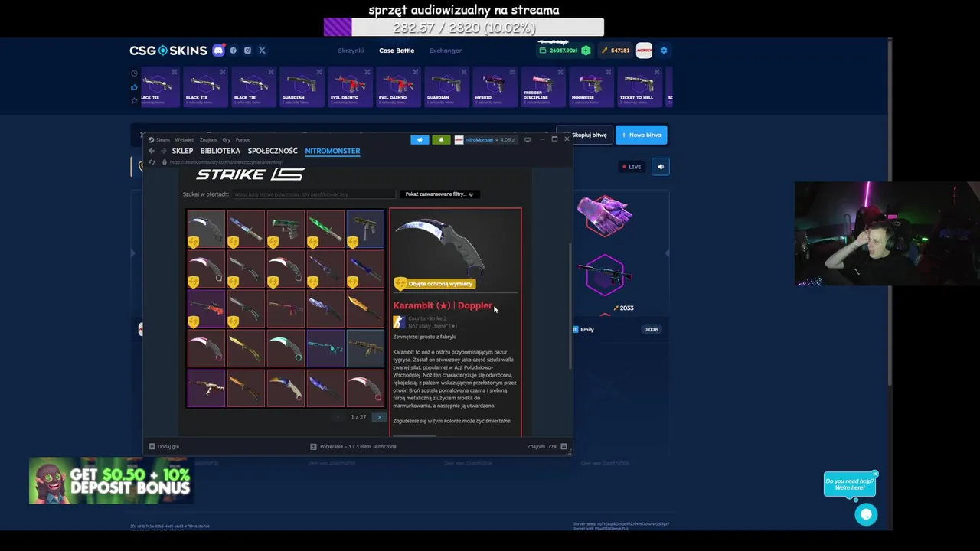Screen dimensions: 980x551
Task: Select the clock recent-drops icon
Action: point(134,73)
